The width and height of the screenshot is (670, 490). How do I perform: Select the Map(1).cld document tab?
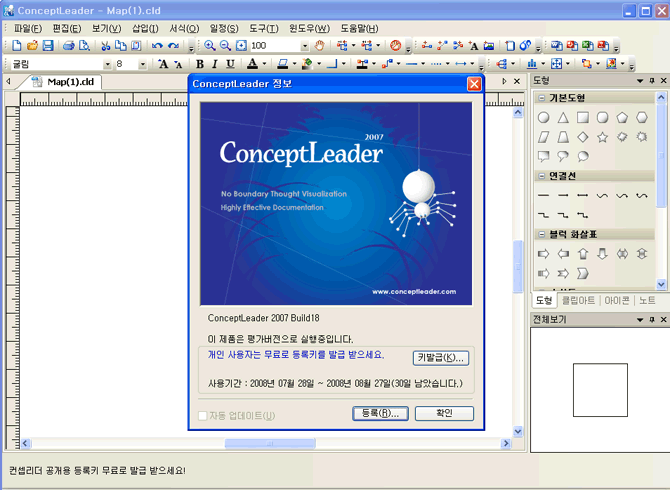(x=64, y=82)
